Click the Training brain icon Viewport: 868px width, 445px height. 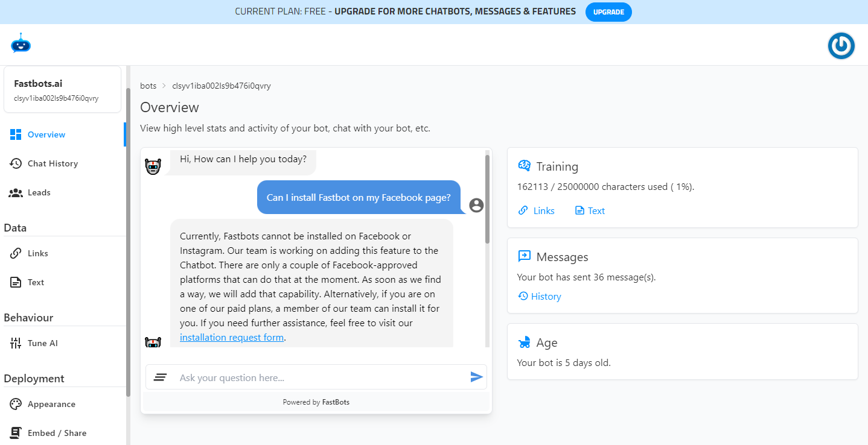coord(524,166)
